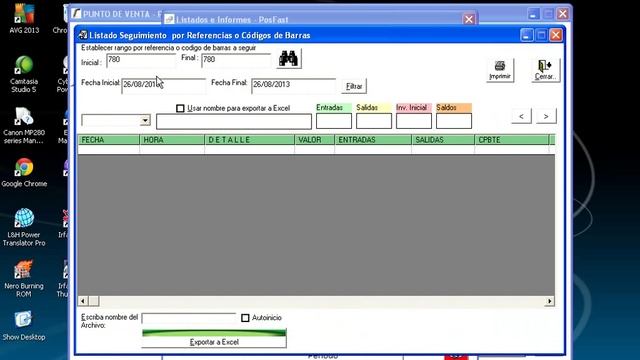
Task: Click the Fecha Inicial date field
Action: click(164, 85)
